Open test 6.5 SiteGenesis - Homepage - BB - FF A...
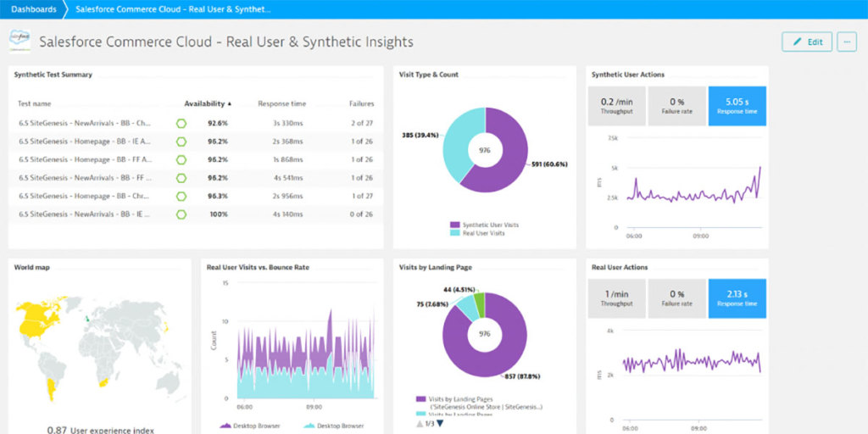Image resolution: width=868 pixels, height=434 pixels. (85, 159)
